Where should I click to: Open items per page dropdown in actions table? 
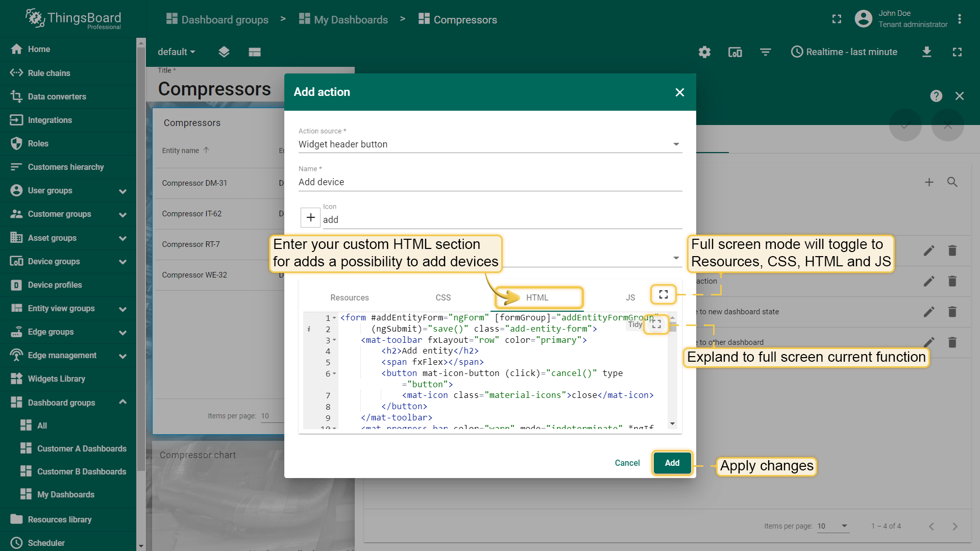coord(833,526)
